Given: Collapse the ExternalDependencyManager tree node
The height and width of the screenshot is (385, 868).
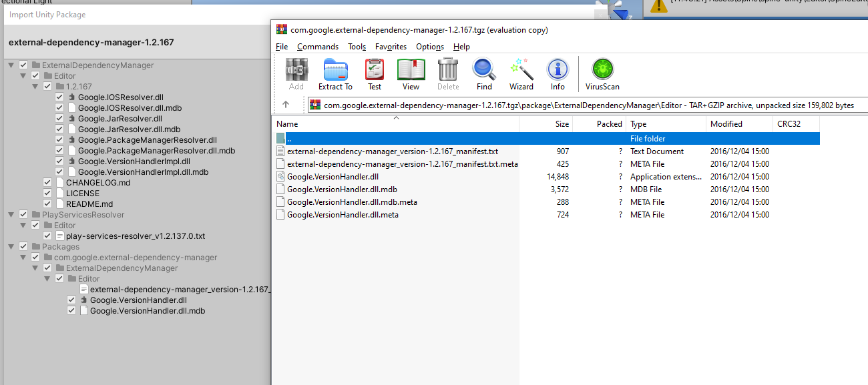Looking at the screenshot, I should click(x=11, y=65).
